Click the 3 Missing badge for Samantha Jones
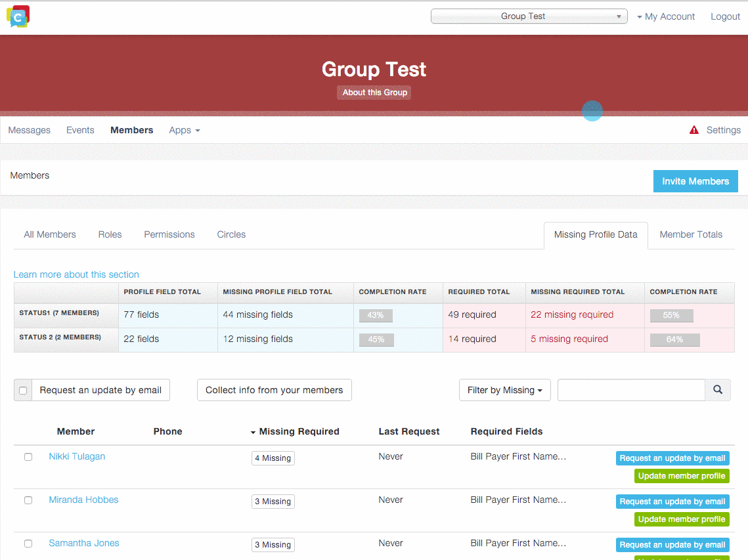Viewport: 748px width, 560px height. click(273, 545)
